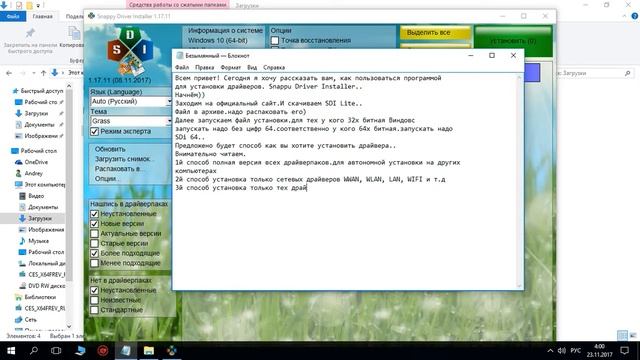Enable Неизвестные checkbox
Image resolution: width=640 pixels, height=360 pixels.
(94, 300)
